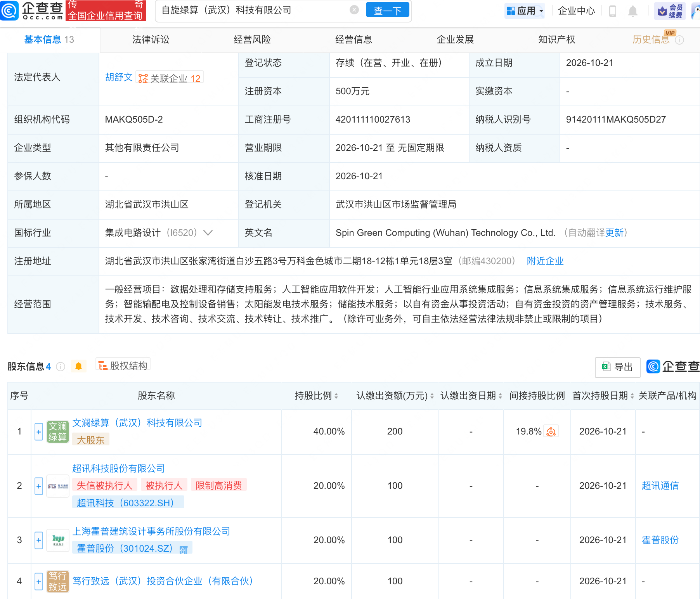Screen dimensions: 700x599
Task: Expand row 4 笃行致远 shareholder details
Action: click(x=39, y=581)
